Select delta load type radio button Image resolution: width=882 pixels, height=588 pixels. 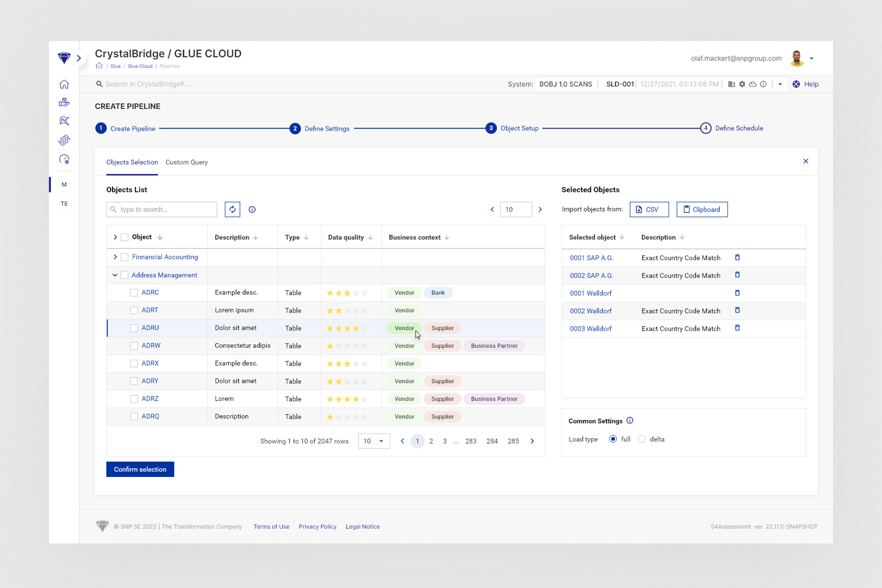(642, 439)
